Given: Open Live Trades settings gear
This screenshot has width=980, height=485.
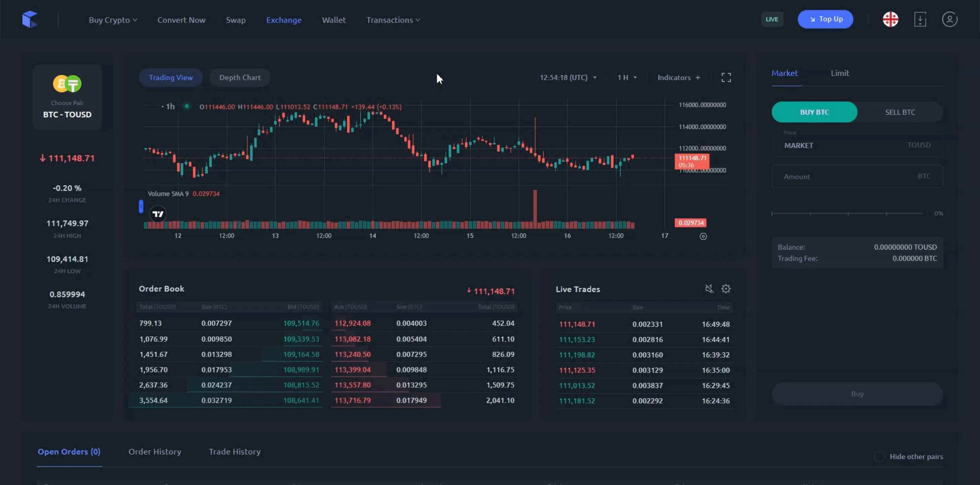Looking at the screenshot, I should [726, 289].
